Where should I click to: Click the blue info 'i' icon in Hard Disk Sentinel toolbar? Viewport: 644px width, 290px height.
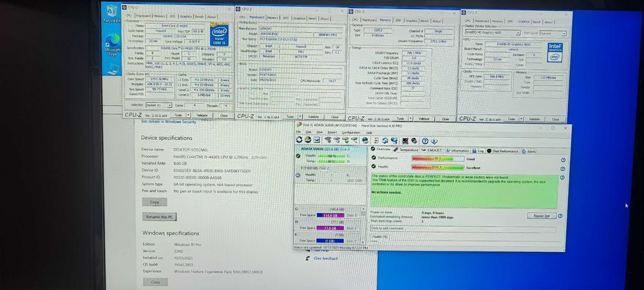click(434, 141)
